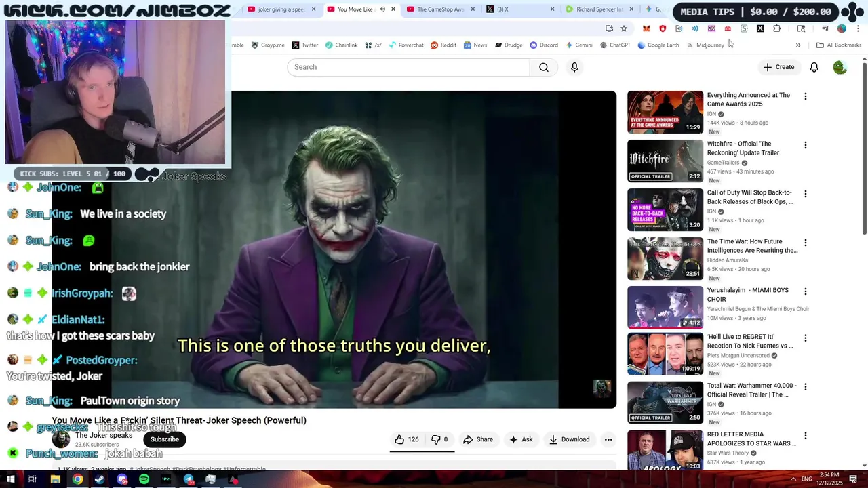Viewport: 868px width, 488px height.
Task: Open options for Total War Warhammer video
Action: pos(805,387)
